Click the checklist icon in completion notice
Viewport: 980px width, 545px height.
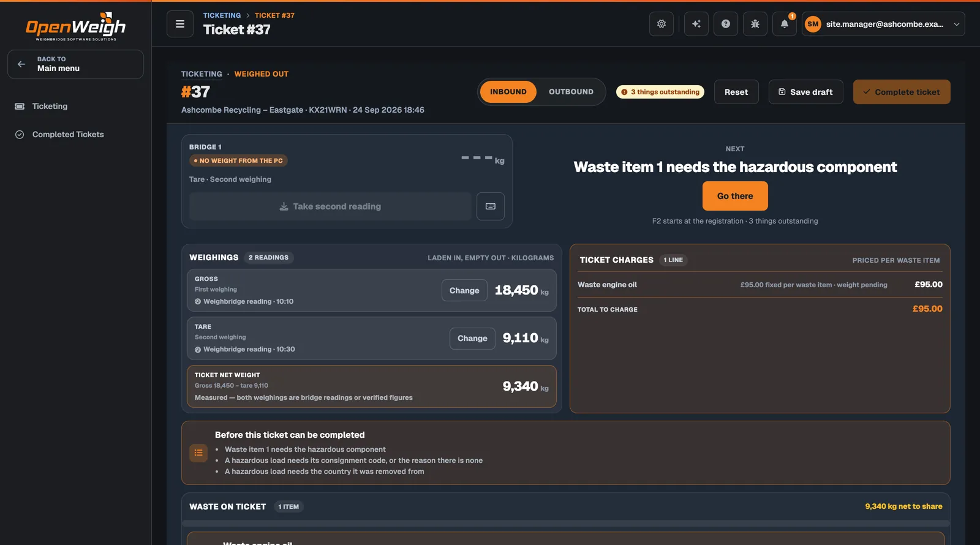(x=198, y=453)
